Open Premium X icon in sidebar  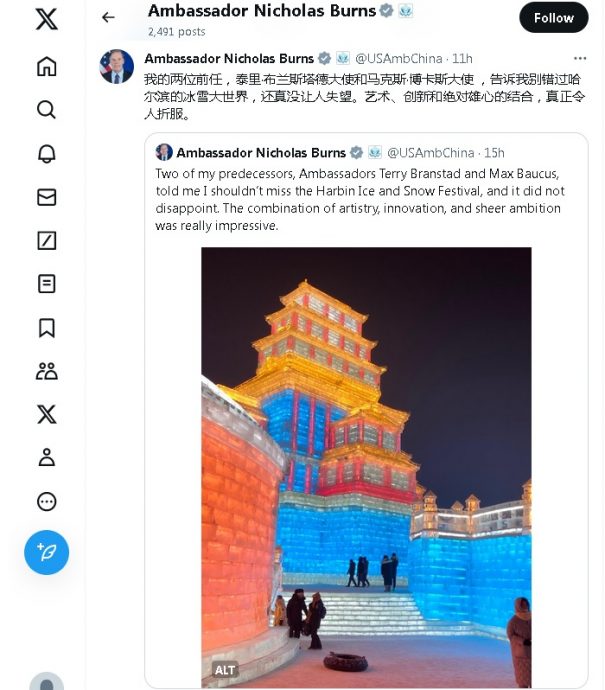click(x=47, y=414)
